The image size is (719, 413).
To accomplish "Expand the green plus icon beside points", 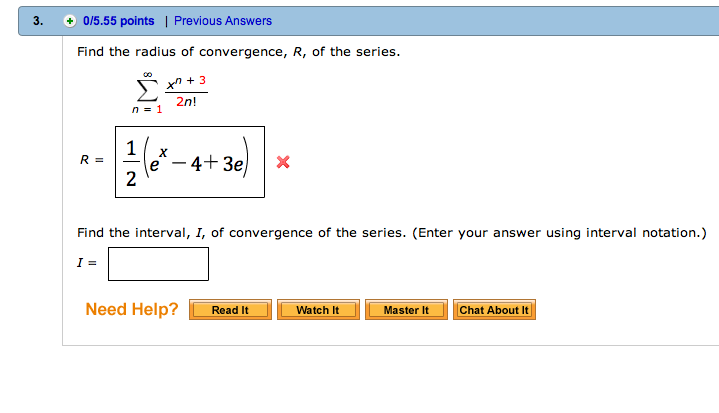I will (x=70, y=21).
